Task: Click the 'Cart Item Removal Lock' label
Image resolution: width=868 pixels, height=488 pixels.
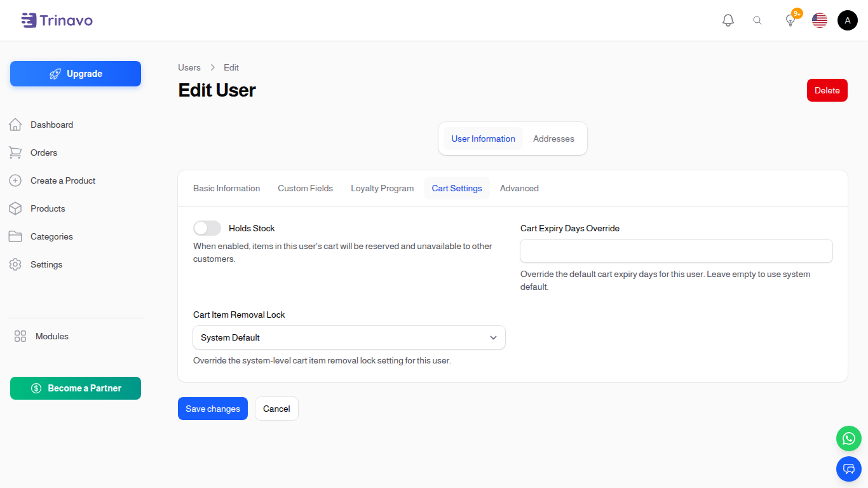Action: (239, 315)
